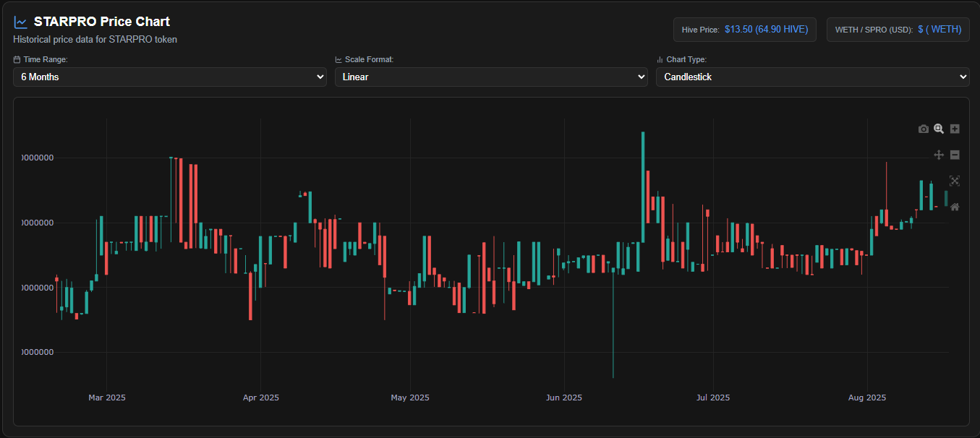Viewport: 980px width, 438px height.
Task: Click the Chart Type label text
Action: pyautogui.click(x=686, y=59)
